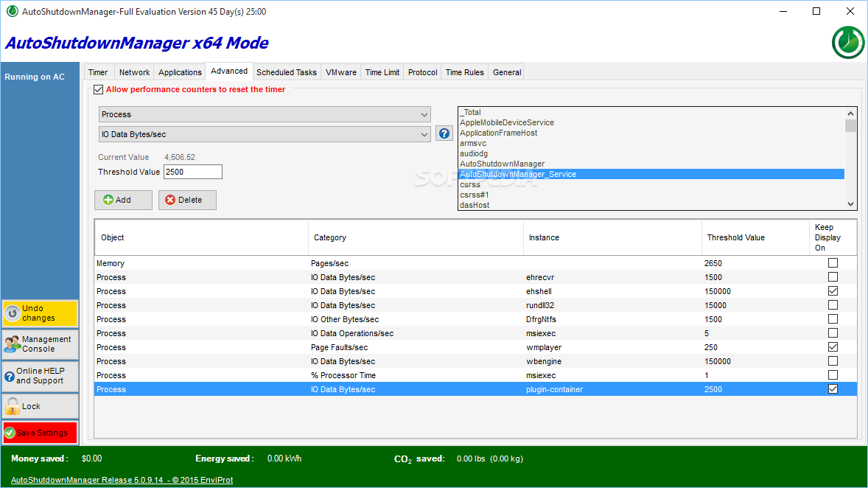Viewport: 868px width, 488px height.
Task: Select AutoShutdownManager_Service in the instance list
Action: tap(651, 174)
